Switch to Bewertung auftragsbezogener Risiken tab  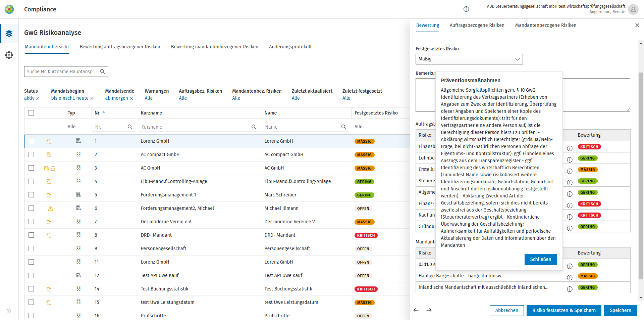[120, 47]
